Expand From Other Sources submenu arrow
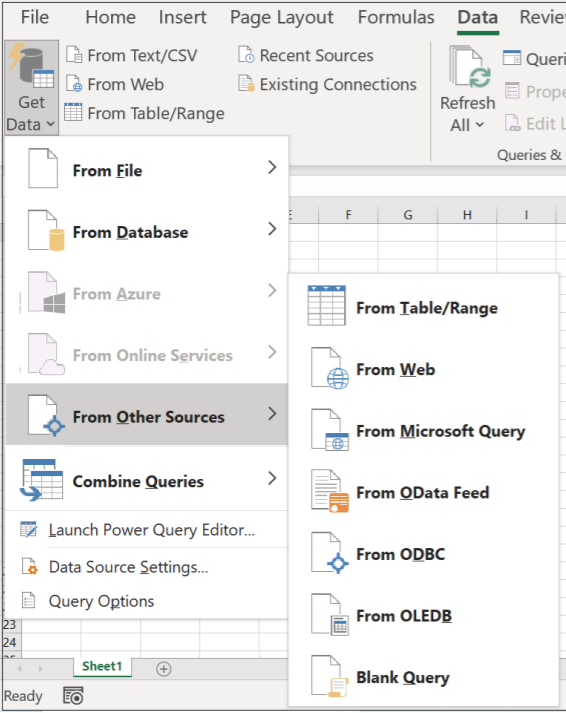This screenshot has height=713, width=566. (272, 414)
